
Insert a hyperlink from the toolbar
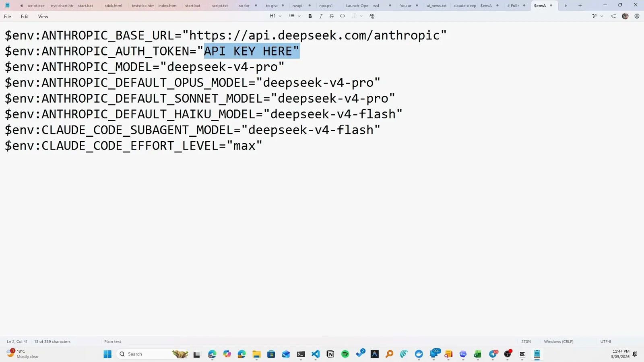[x=343, y=16]
